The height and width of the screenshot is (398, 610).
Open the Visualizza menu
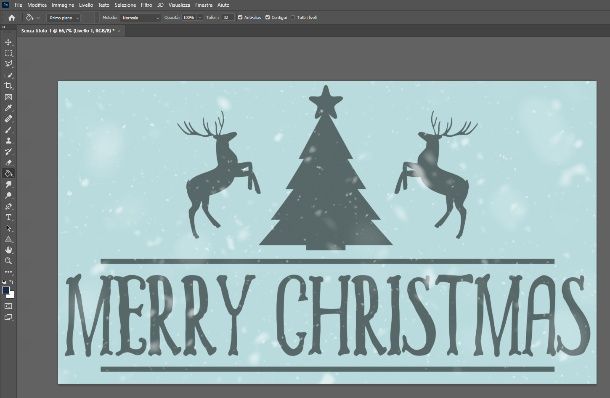(x=179, y=5)
